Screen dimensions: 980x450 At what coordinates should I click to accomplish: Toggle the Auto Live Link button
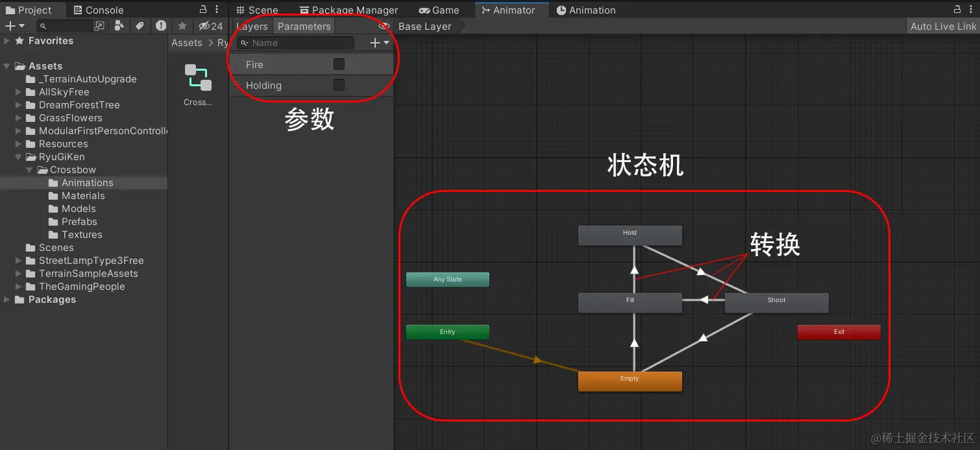coord(943,26)
